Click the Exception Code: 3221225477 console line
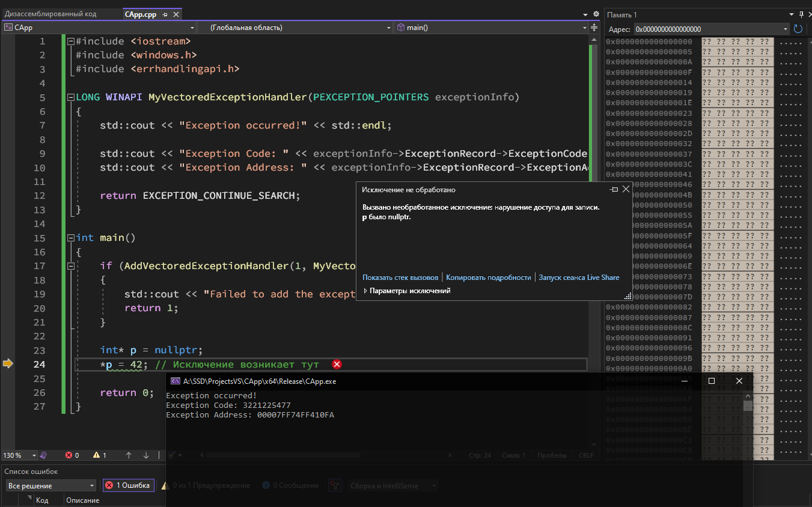This screenshot has height=507, width=812. 228,405
